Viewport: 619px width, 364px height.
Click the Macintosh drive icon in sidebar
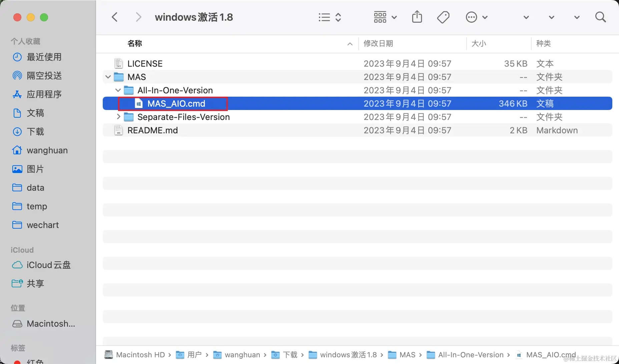pos(17,324)
